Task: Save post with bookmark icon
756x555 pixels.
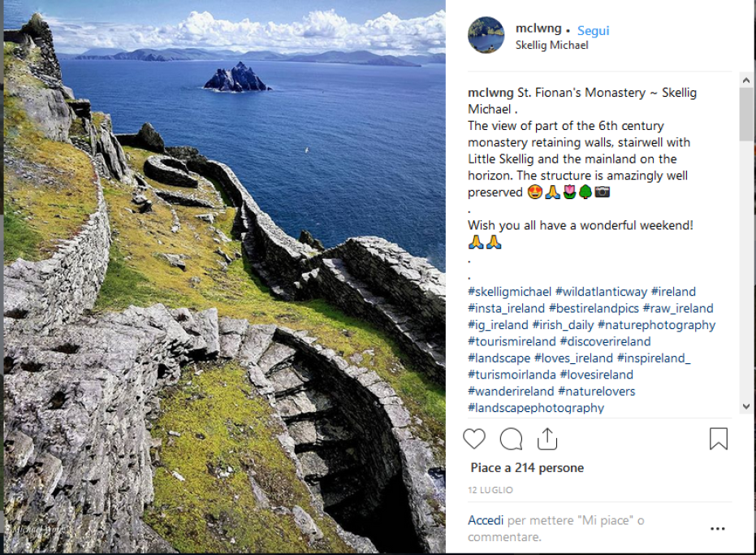Action: 718,439
